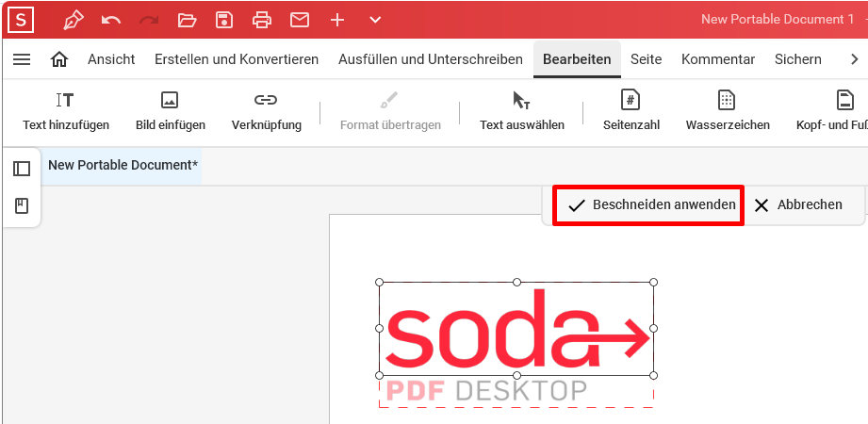Click top-left crop handle
The image size is (868, 424).
point(379,283)
